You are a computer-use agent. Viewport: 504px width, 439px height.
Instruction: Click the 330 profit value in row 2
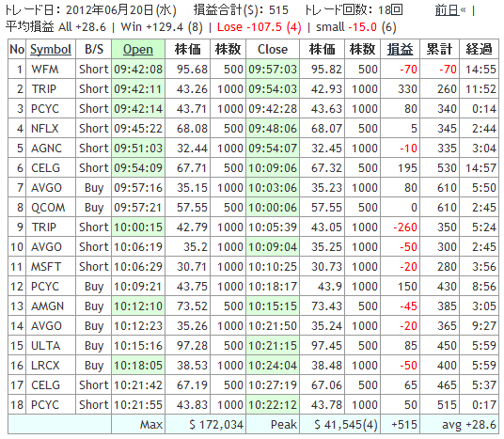pyautogui.click(x=407, y=89)
